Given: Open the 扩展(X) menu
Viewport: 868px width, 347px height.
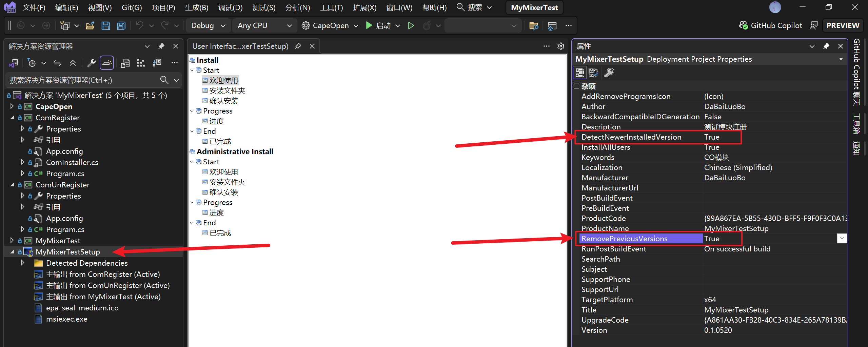Looking at the screenshot, I should [364, 7].
